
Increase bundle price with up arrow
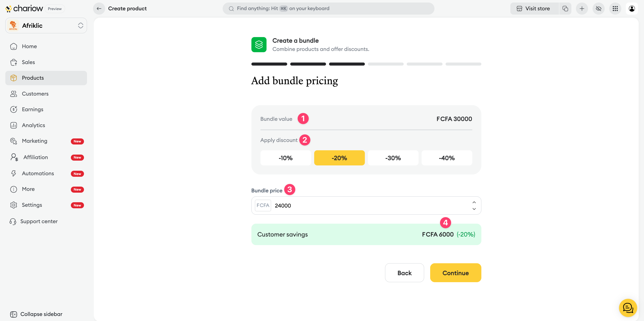pos(474,202)
